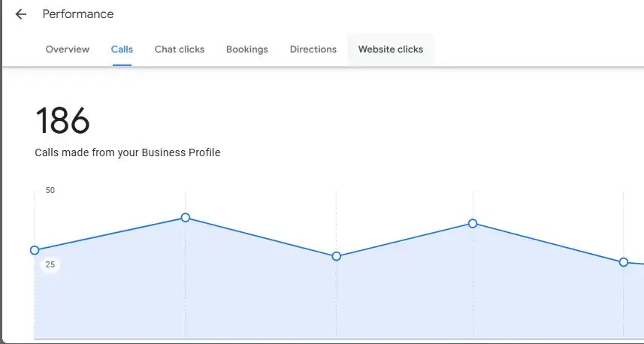This screenshot has height=344, width=644.
Task: Open the Bookings tab
Action: [x=246, y=50]
